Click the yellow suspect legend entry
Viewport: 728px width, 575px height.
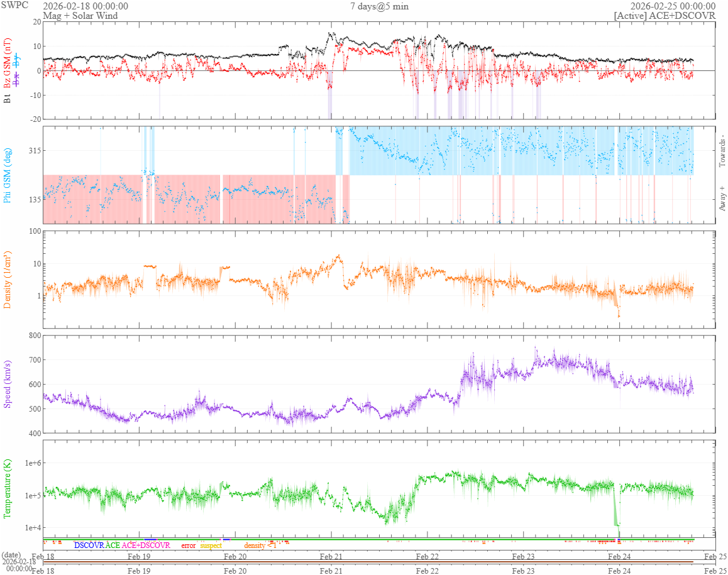pos(211,545)
